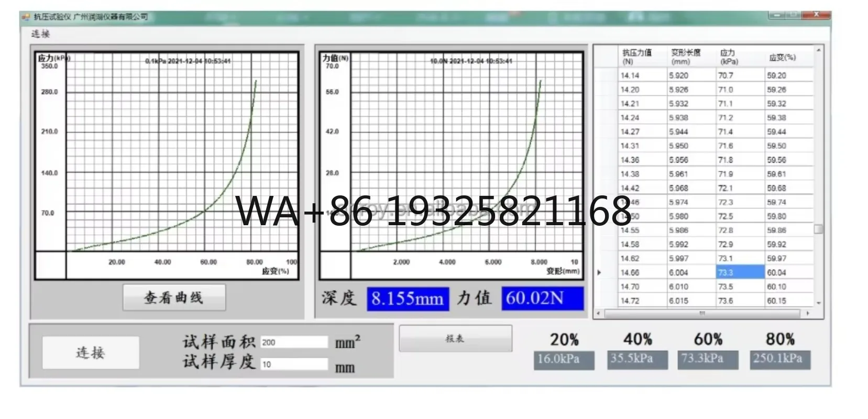Click the 60.02N force readout
Image resolution: width=868 pixels, height=419 pixels.
point(542,298)
